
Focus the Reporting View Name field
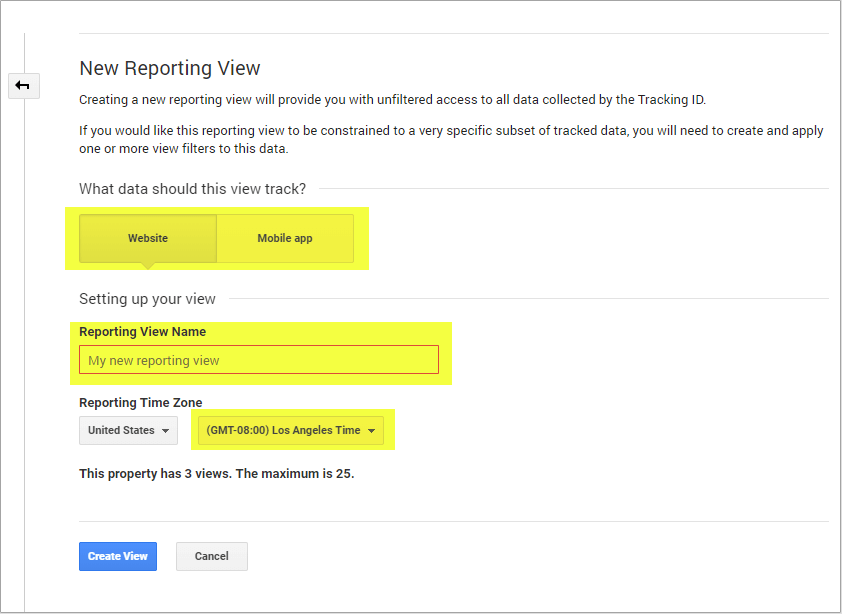click(x=259, y=360)
